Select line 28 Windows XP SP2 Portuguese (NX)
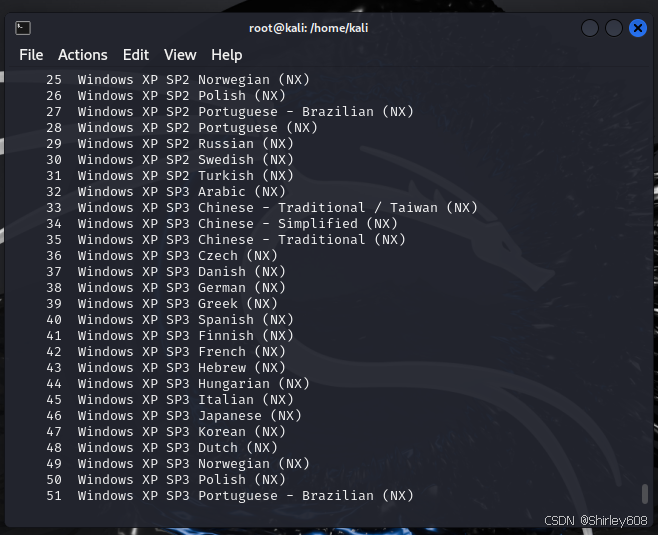The height and width of the screenshot is (535, 658). [x=182, y=128]
